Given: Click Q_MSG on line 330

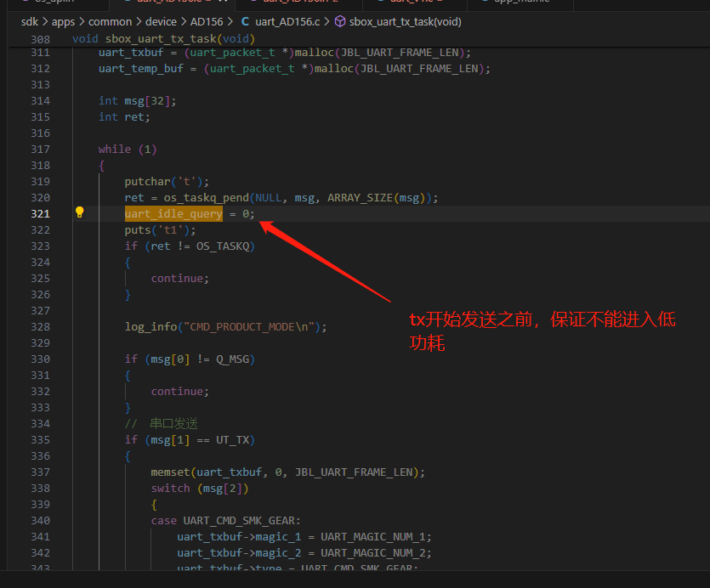Looking at the screenshot, I should point(233,359).
